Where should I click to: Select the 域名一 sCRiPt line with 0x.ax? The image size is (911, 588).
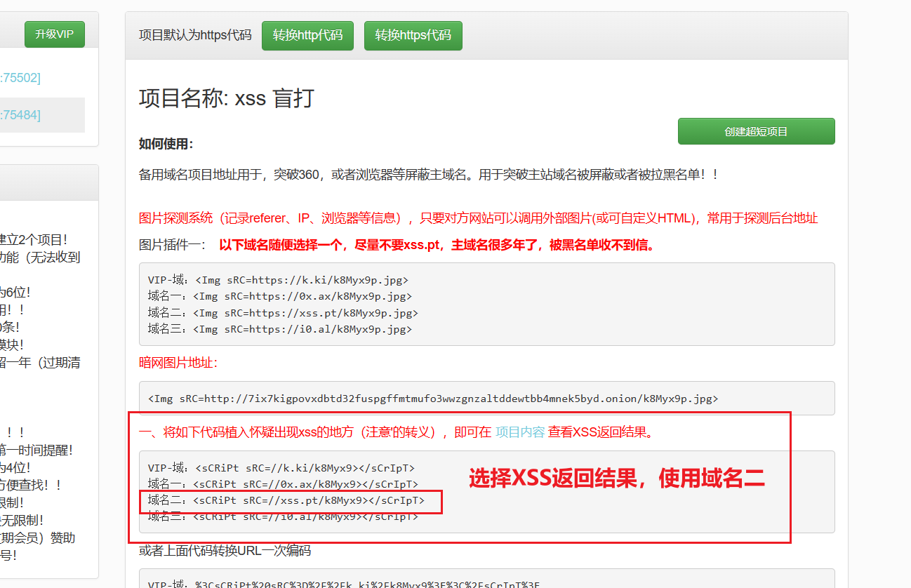click(x=283, y=484)
